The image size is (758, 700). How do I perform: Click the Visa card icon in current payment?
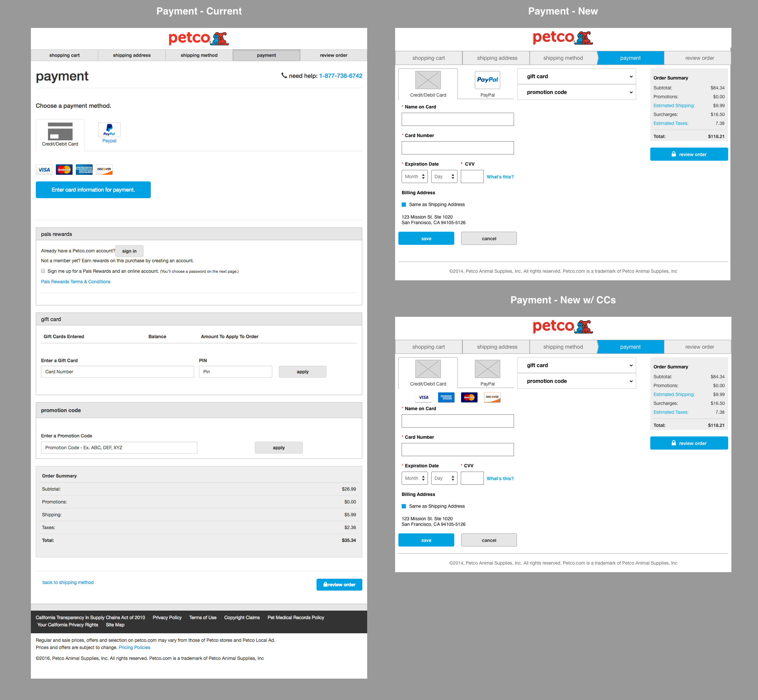coord(44,170)
